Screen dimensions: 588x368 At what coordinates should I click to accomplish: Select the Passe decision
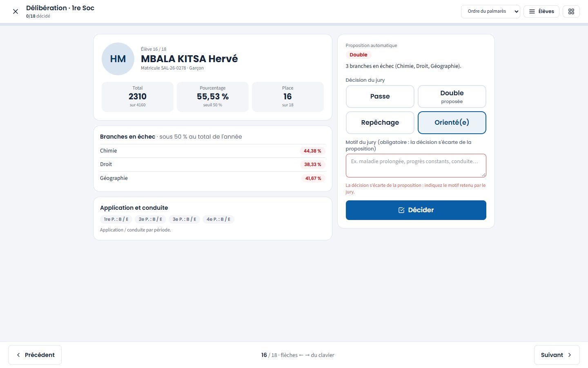click(380, 96)
